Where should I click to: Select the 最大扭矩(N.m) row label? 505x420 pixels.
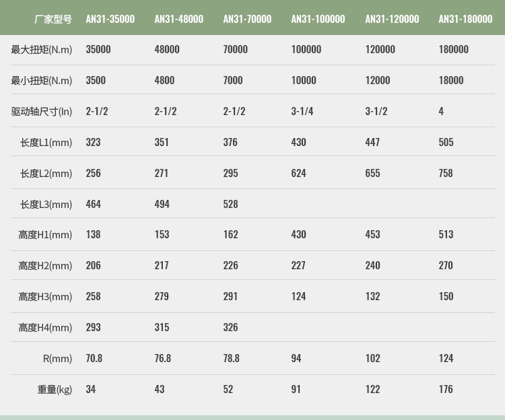(x=42, y=49)
